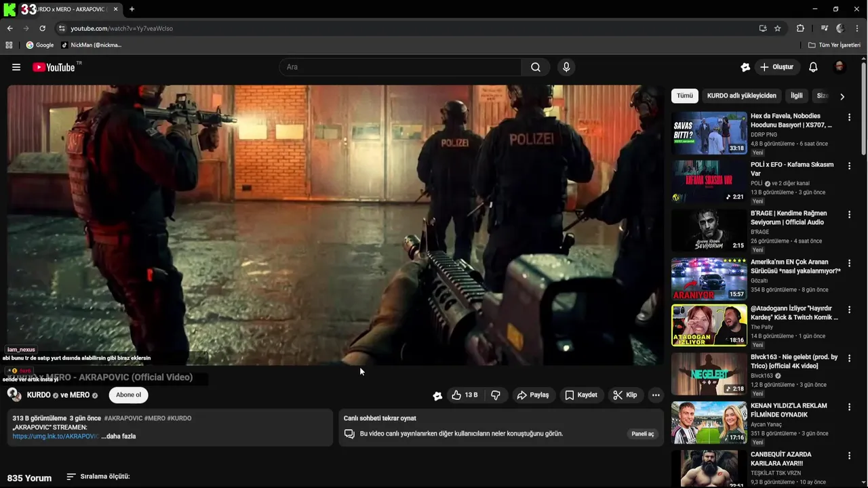Open account avatar menu

tap(840, 67)
